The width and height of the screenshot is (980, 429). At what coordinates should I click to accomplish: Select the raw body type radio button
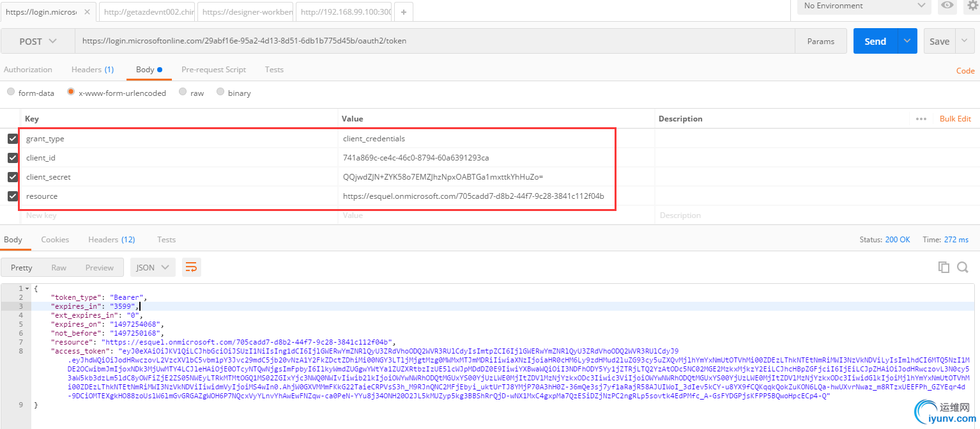coord(183,92)
